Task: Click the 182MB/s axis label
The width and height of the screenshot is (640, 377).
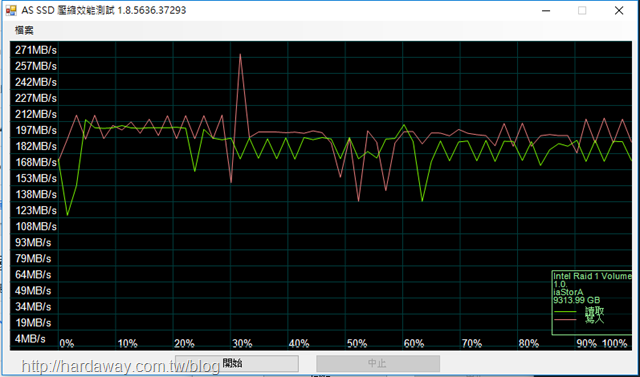Action: click(x=36, y=146)
